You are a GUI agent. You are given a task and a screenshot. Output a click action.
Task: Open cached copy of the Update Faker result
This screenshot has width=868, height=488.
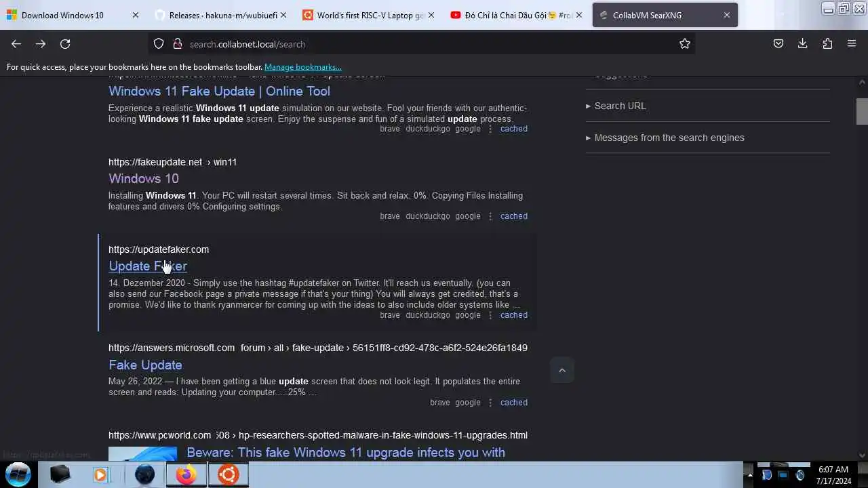[x=513, y=315]
